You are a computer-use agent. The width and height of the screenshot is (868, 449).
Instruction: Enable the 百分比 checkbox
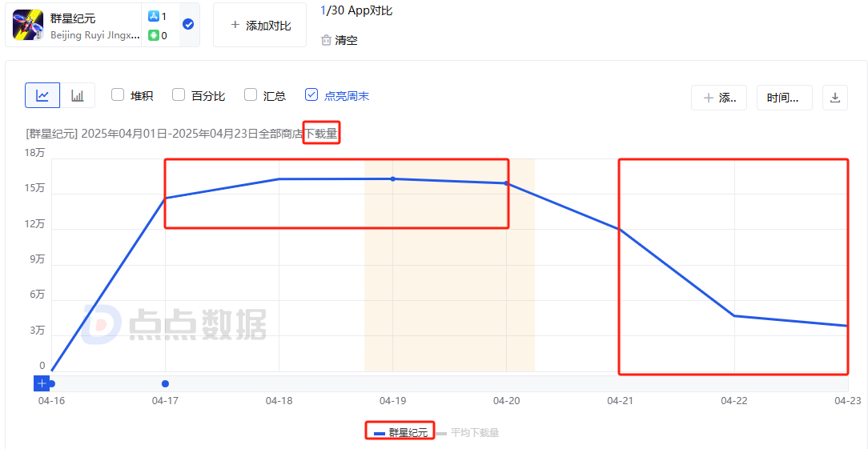click(x=179, y=94)
